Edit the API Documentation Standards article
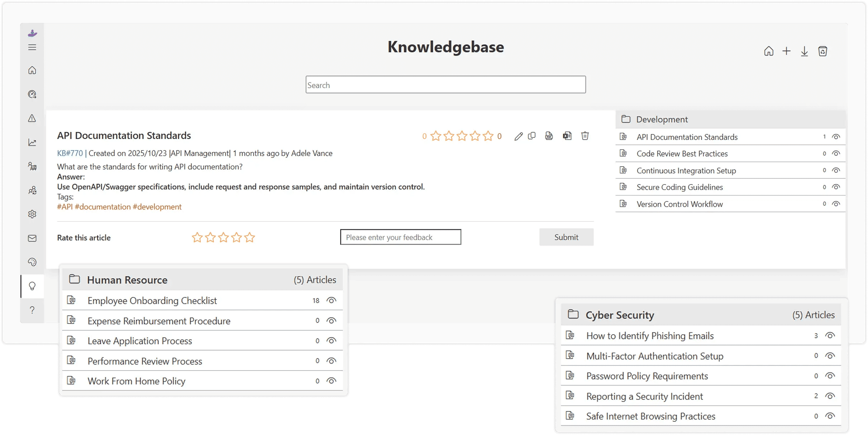 (518, 136)
